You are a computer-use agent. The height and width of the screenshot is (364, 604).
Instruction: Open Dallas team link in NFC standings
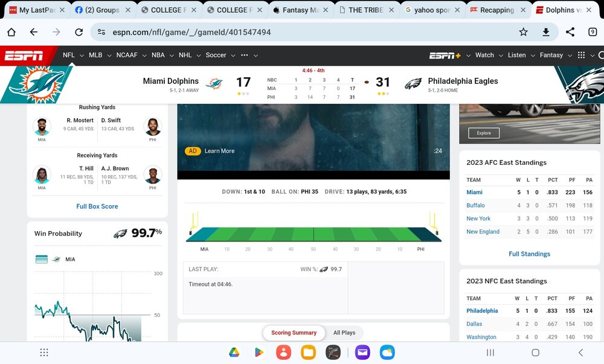pos(474,324)
